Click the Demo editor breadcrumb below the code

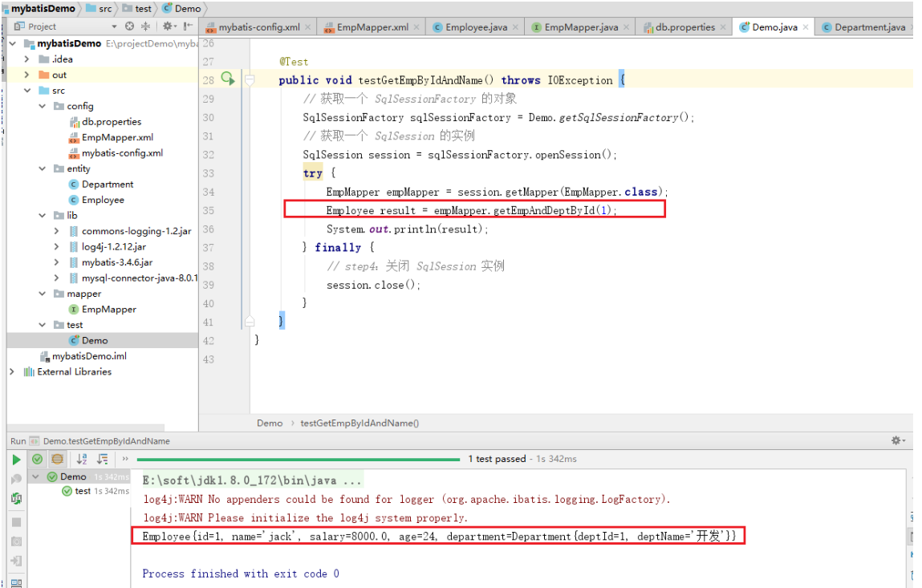coord(270,424)
